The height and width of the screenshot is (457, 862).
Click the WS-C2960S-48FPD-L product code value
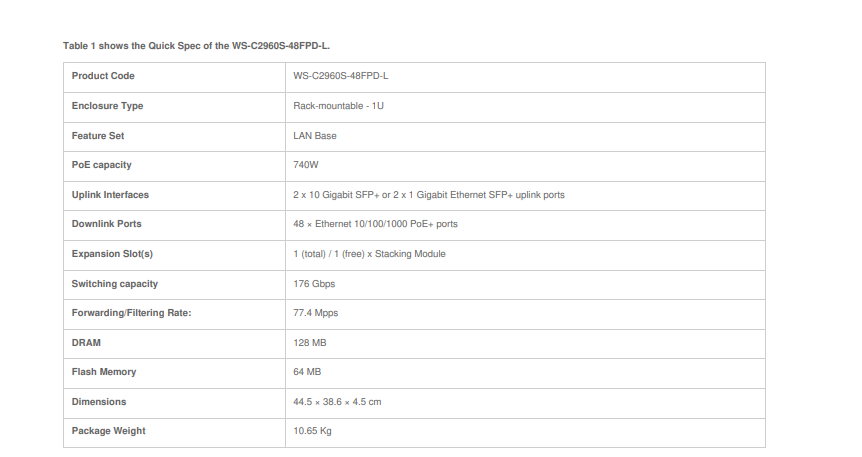click(340, 76)
